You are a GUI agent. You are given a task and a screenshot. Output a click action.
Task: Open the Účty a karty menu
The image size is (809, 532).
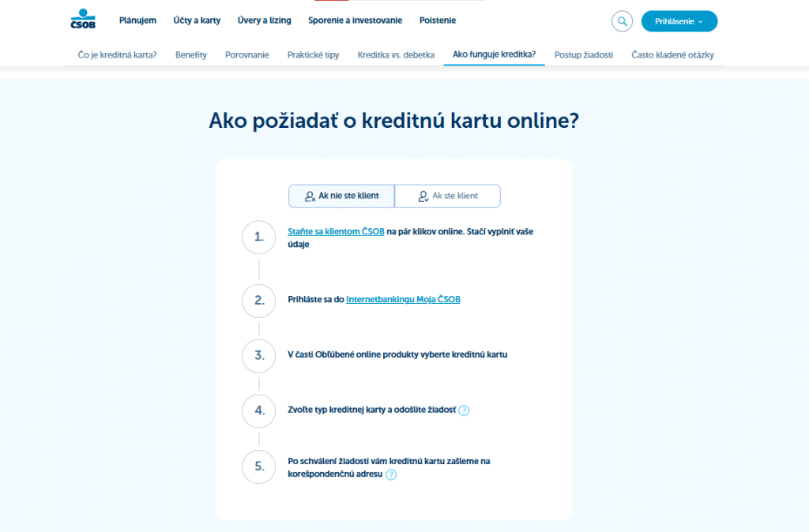[197, 21]
